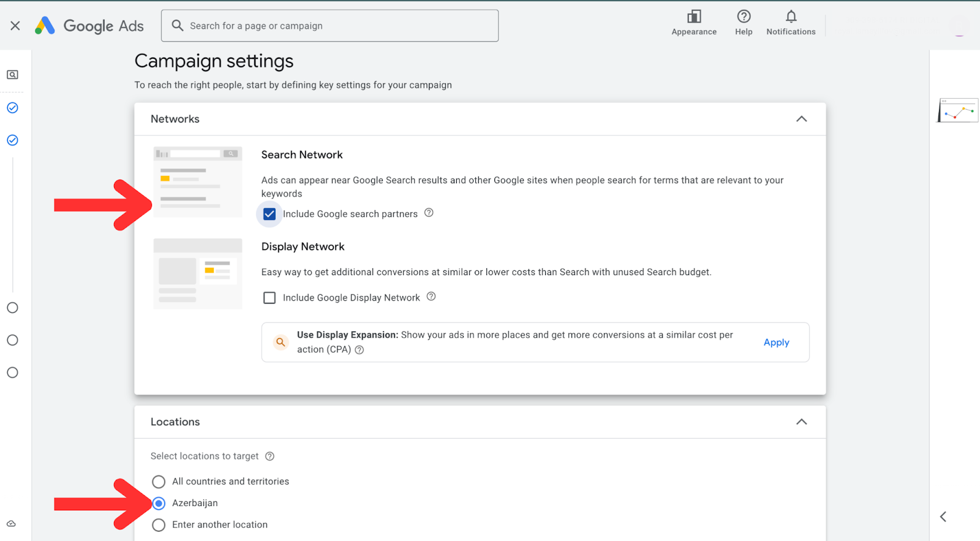Collapse the Locations section
This screenshot has width=980, height=541.
point(801,422)
